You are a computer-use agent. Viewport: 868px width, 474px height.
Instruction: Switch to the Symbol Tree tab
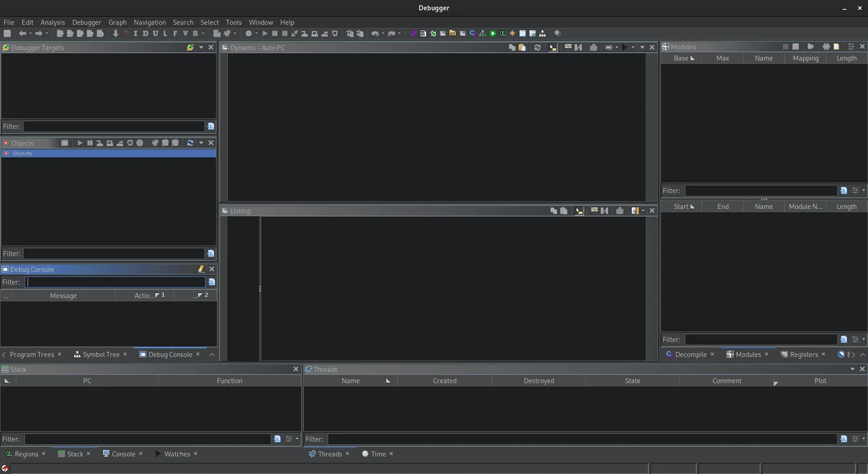click(x=101, y=355)
